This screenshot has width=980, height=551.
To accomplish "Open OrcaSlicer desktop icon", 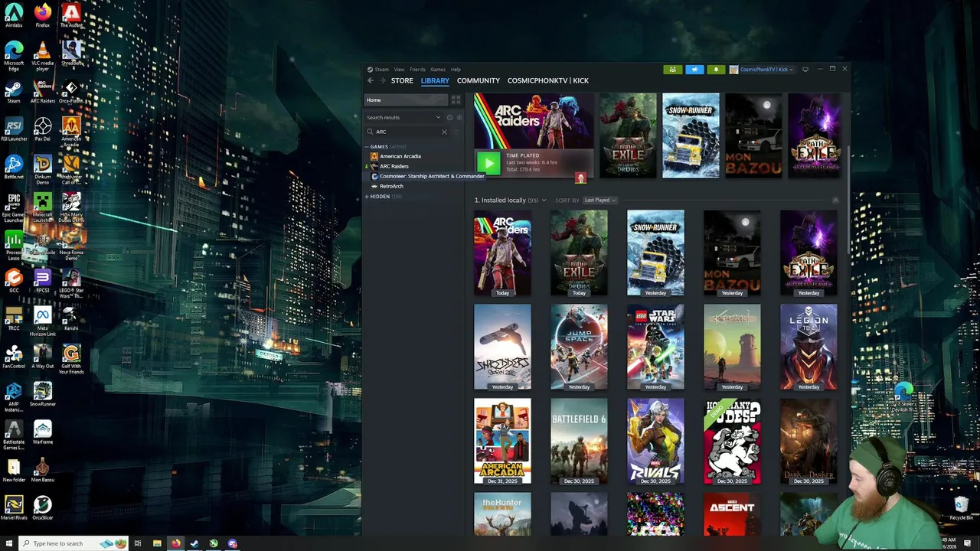I will click(43, 508).
